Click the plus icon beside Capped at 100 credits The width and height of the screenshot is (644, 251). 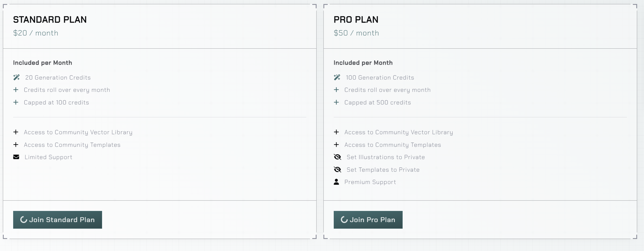coord(16,102)
